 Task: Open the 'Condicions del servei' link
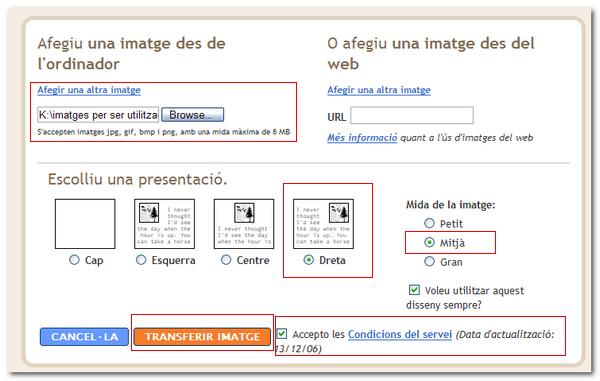[400, 334]
